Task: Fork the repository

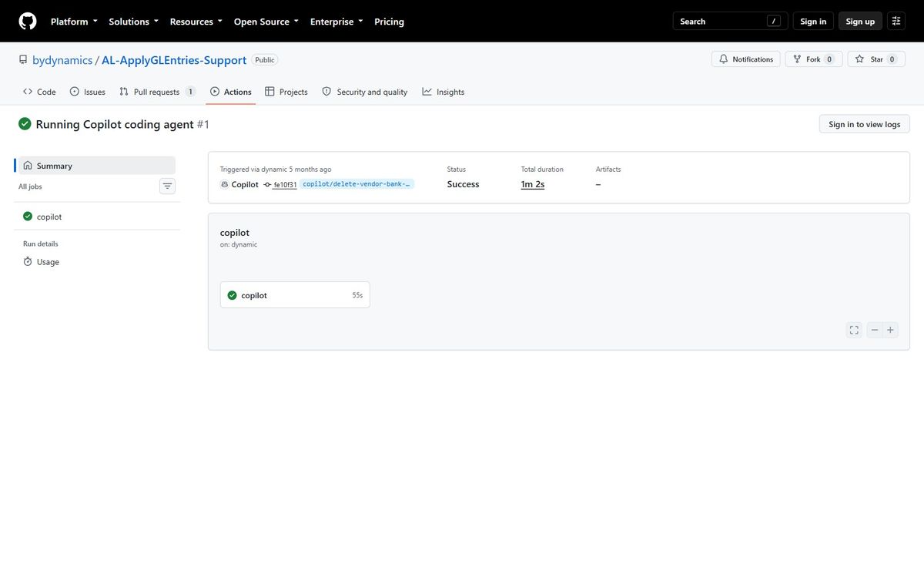Action: 813,59
